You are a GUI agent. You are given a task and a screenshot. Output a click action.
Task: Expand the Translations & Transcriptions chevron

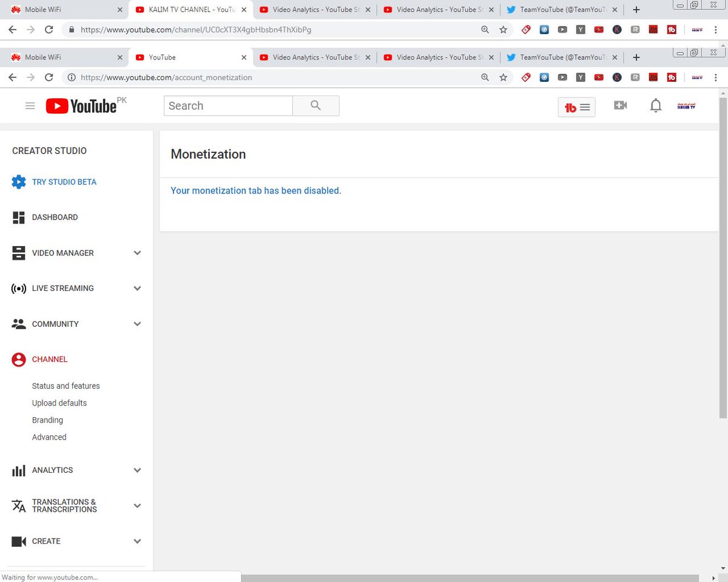[137, 506]
